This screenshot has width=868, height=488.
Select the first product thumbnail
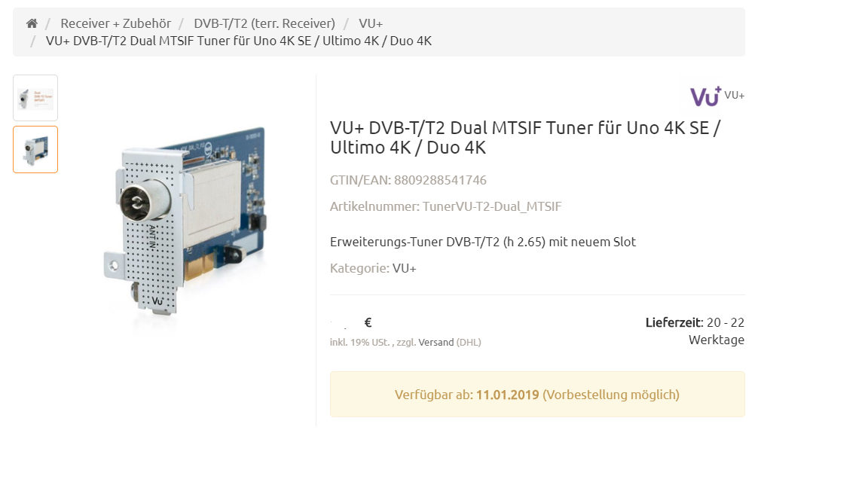35,98
